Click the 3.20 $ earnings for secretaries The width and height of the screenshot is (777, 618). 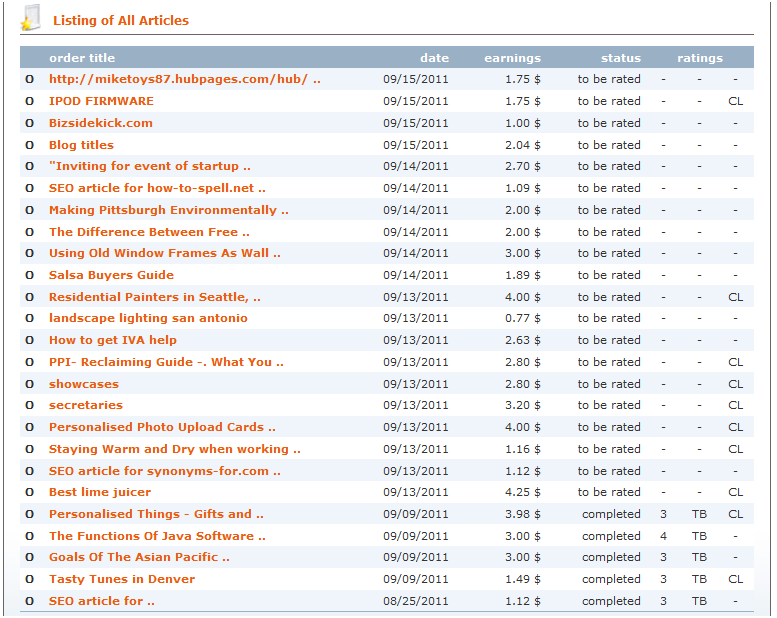(x=522, y=405)
